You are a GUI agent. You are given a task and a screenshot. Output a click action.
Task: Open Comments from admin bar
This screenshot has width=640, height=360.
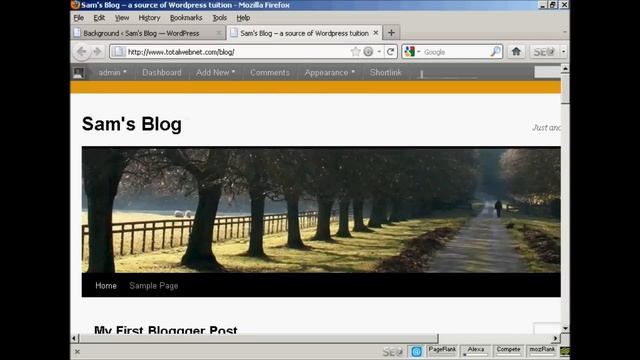[270, 72]
